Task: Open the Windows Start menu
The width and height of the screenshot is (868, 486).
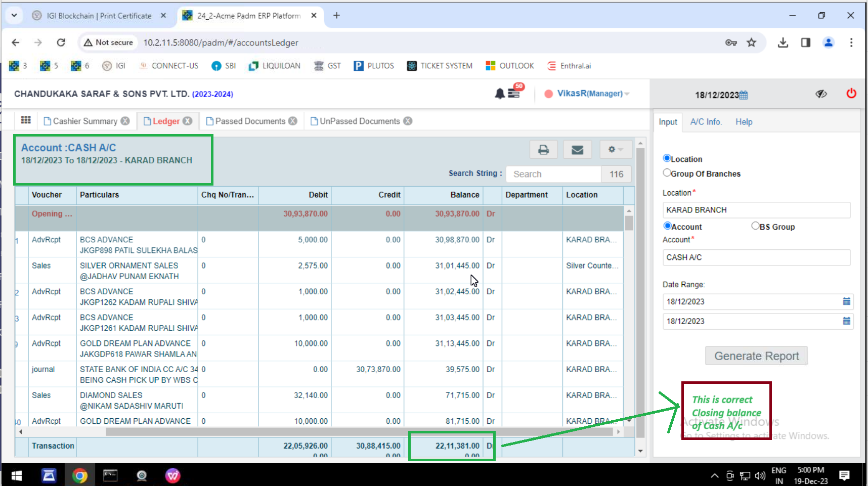Action: 16,475
